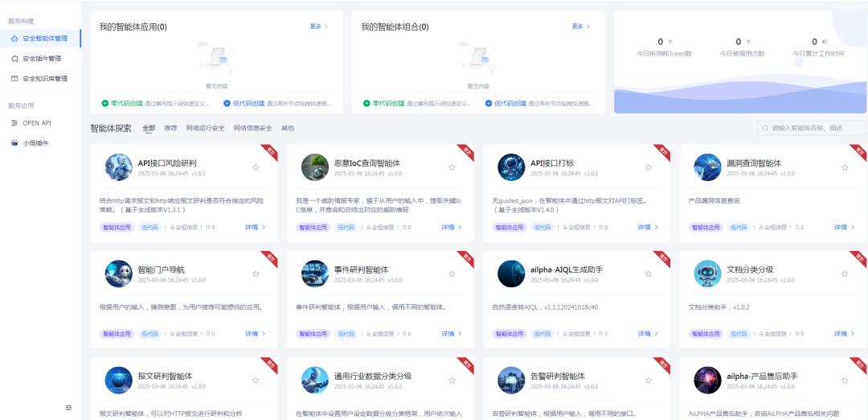The image size is (868, 420).
Task: Click the 报文研判智能体 avatar
Action: (x=118, y=380)
